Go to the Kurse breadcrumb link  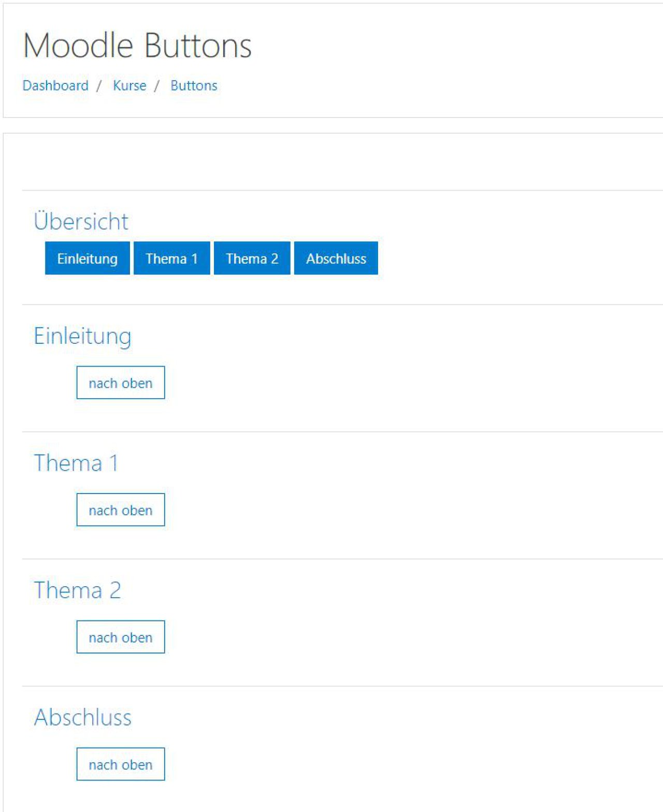point(129,85)
